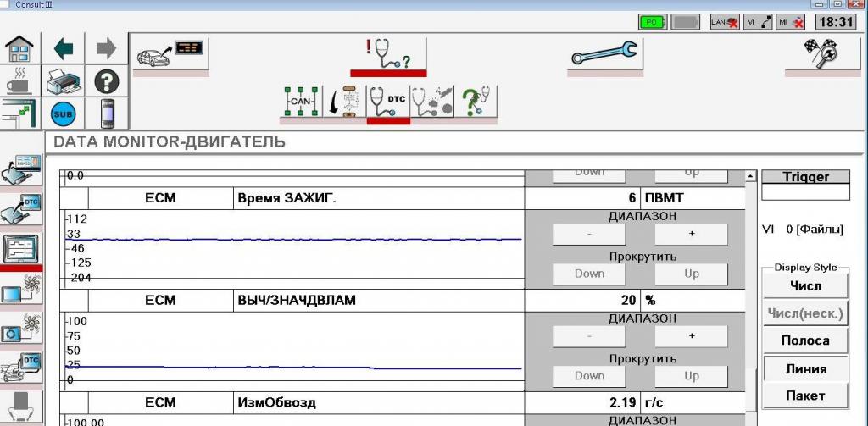Viewport: 868px width, 426px height.
Task: Click the blue SUB button icon
Action: point(64,114)
